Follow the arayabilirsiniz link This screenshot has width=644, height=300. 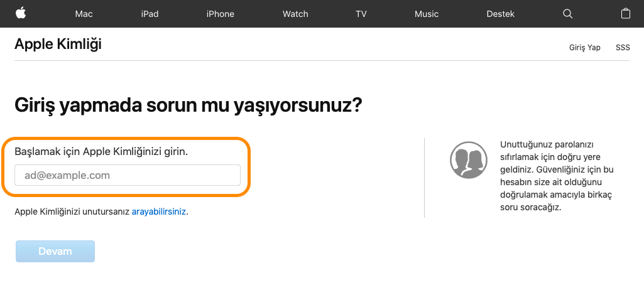[158, 212]
